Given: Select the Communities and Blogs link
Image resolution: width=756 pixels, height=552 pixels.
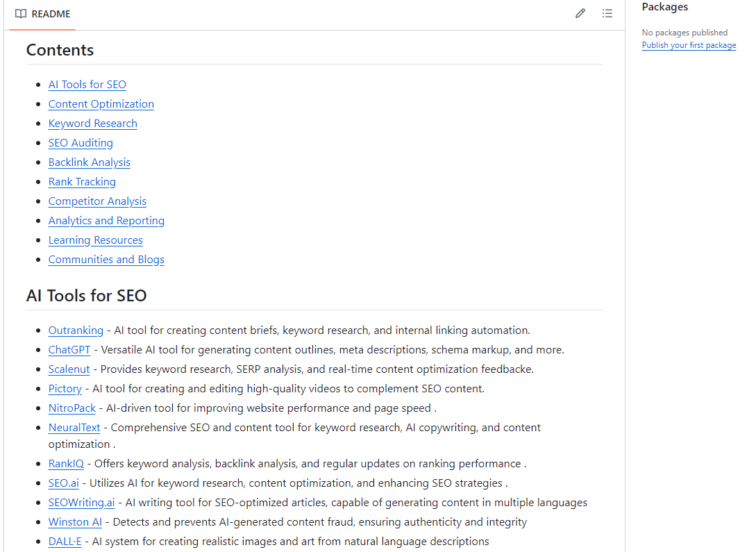Looking at the screenshot, I should [106, 259].
